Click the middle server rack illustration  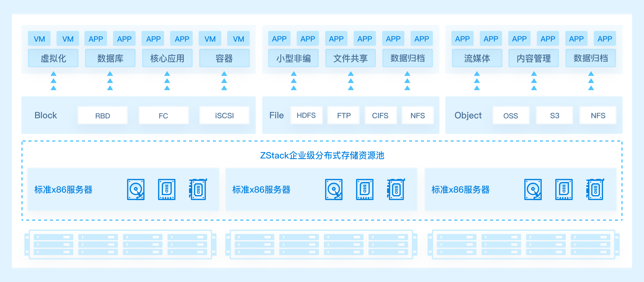pyautogui.click(x=321, y=245)
